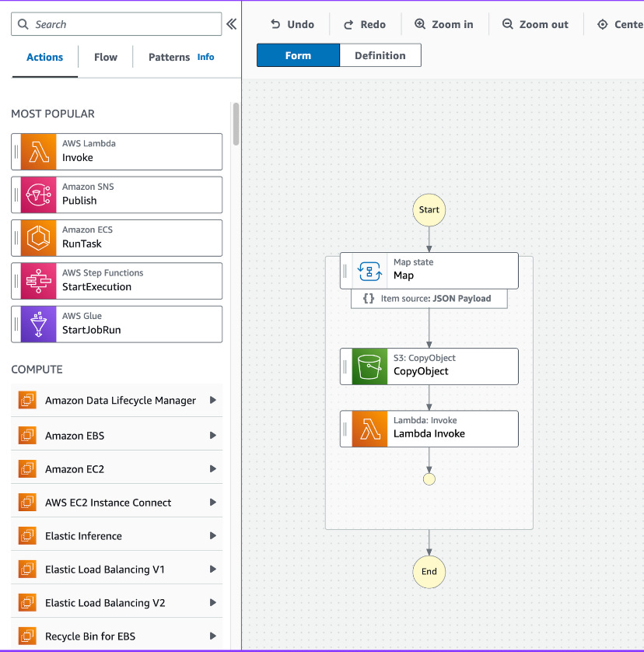Image resolution: width=644 pixels, height=652 pixels.
Task: Click the Redo button
Action: coord(365,25)
